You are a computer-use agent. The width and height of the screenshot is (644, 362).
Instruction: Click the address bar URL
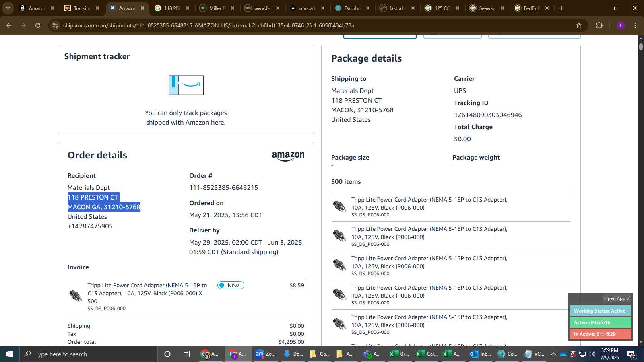click(208, 25)
